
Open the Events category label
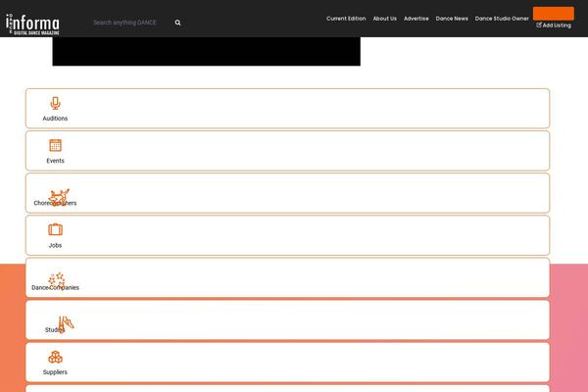(x=55, y=161)
